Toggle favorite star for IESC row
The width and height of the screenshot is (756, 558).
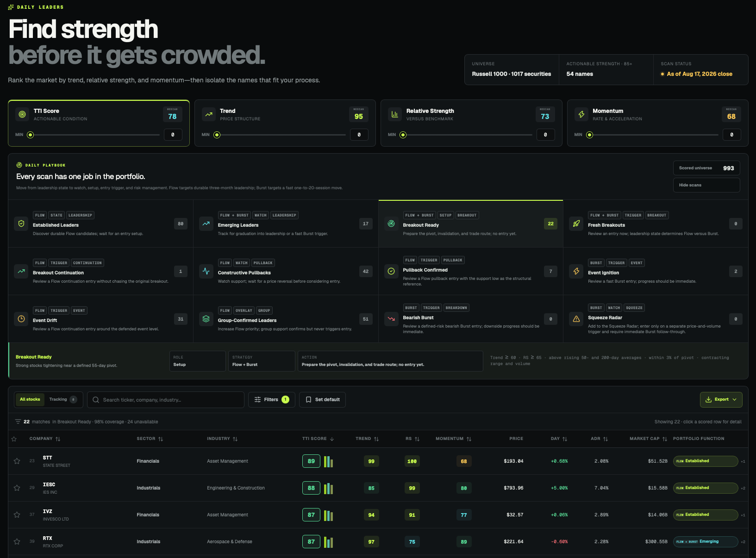pyautogui.click(x=17, y=488)
